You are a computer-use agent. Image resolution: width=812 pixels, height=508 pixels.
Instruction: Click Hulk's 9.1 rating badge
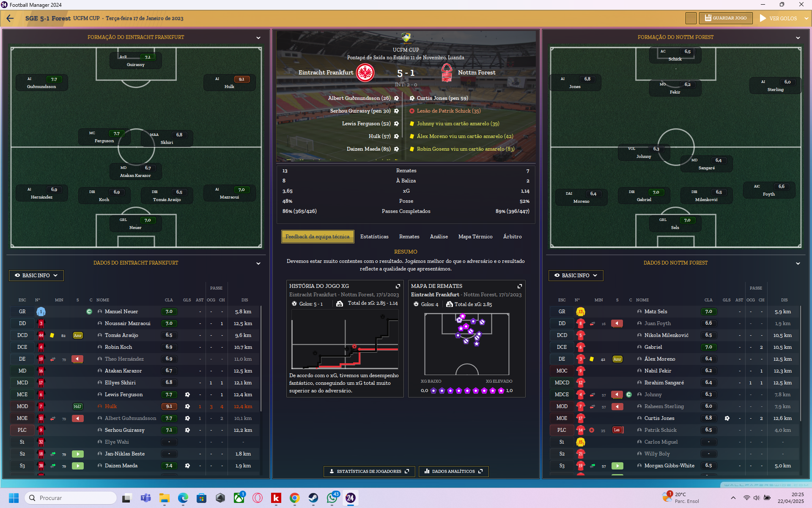(169, 406)
